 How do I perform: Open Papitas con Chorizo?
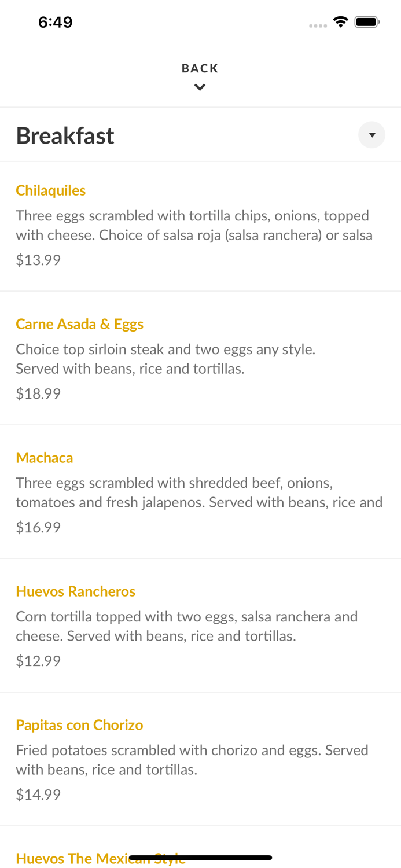[79, 725]
